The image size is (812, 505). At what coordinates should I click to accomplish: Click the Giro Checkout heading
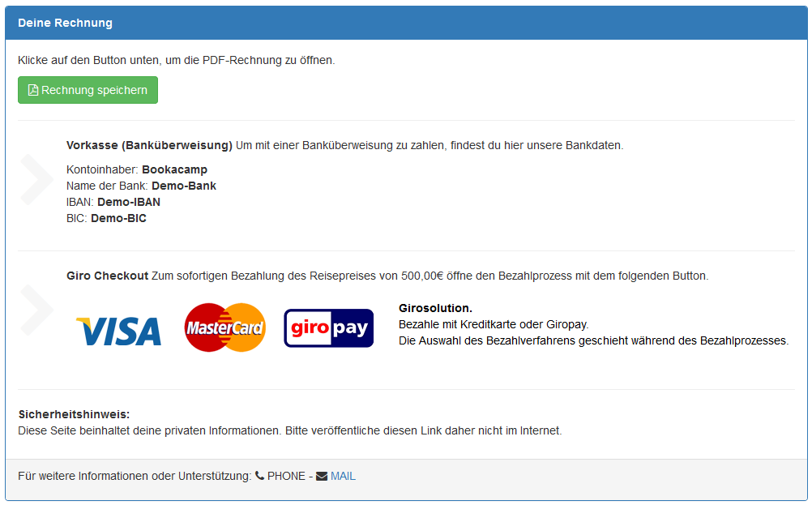pyautogui.click(x=107, y=276)
